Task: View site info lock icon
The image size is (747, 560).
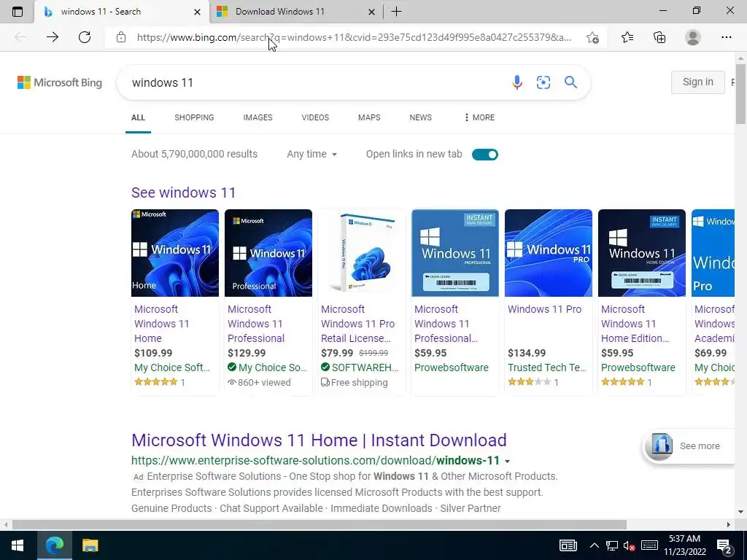Action: (x=121, y=37)
